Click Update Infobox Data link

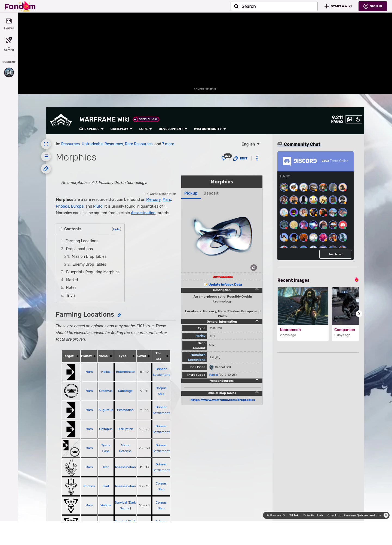coord(225,284)
